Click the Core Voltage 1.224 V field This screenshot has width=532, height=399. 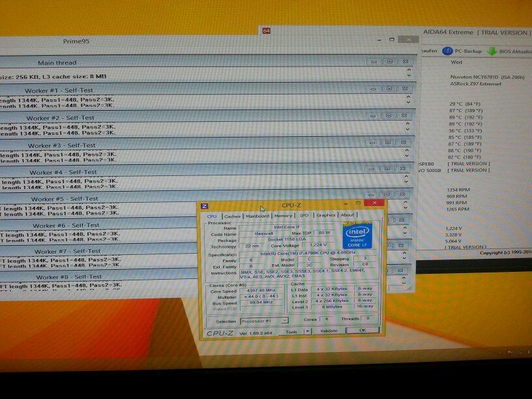pos(319,244)
